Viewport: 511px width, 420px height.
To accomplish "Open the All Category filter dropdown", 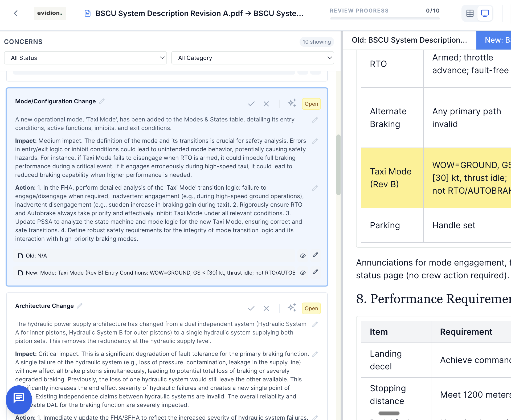I will 252,58.
